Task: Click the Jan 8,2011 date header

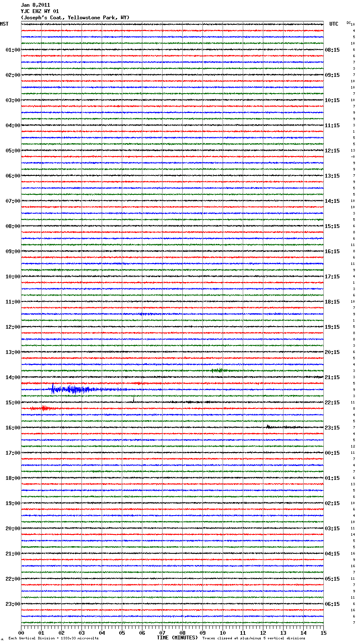Action: pos(35,5)
